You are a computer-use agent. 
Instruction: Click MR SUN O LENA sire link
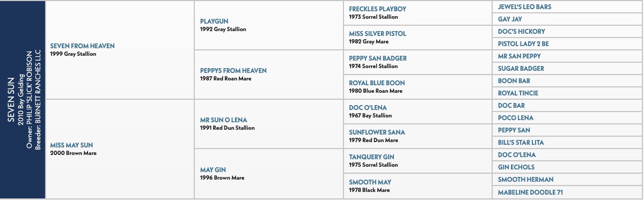pyautogui.click(x=223, y=120)
